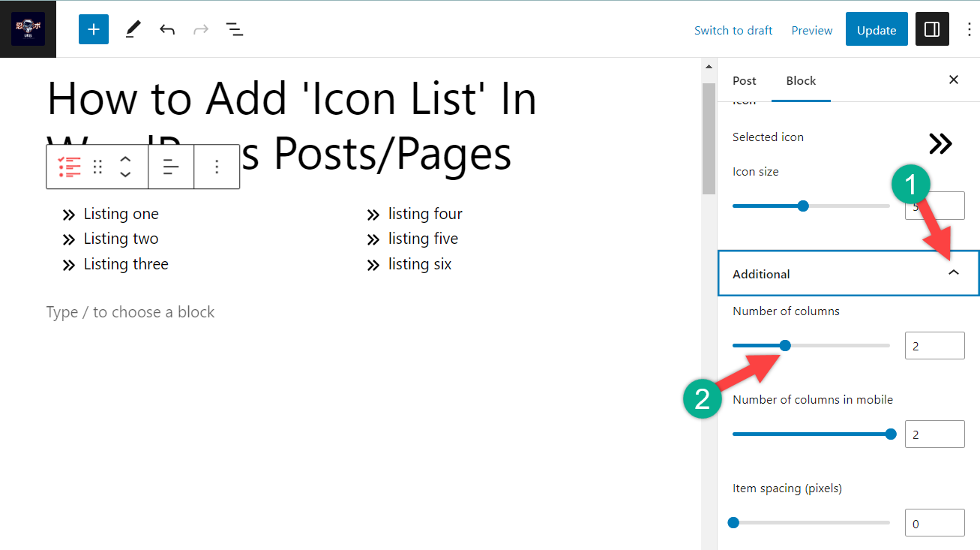980x550 pixels.
Task: Open the block inserter plus button
Action: tap(94, 29)
